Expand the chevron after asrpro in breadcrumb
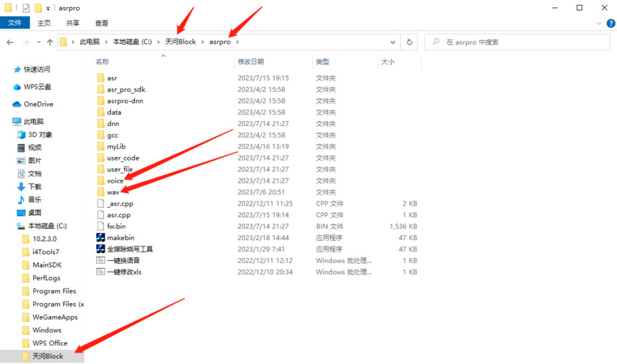Viewport: 617px width, 364px height. pyautogui.click(x=237, y=42)
